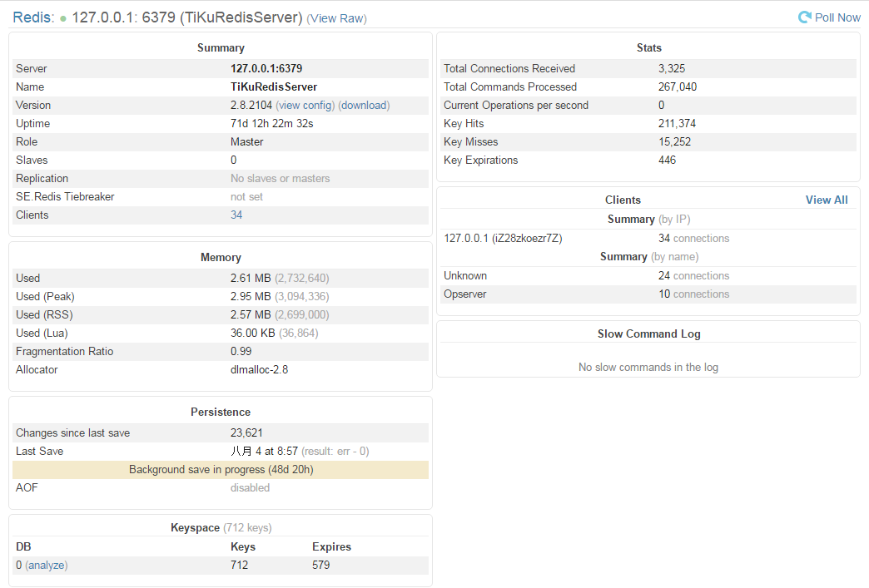Viewport: 869px width, 588px height.
Task: Click the Unknown 24 connections entry
Action: (693, 276)
